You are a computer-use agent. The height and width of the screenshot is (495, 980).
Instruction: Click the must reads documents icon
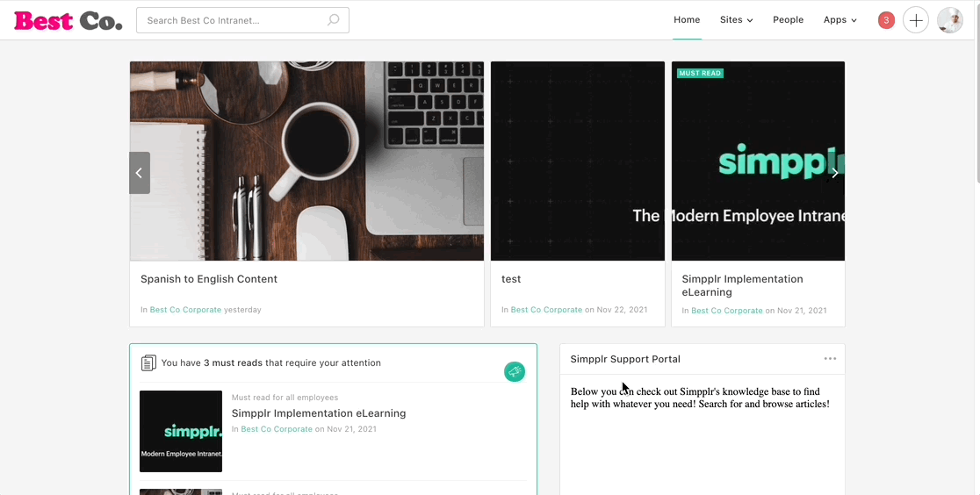(x=148, y=363)
